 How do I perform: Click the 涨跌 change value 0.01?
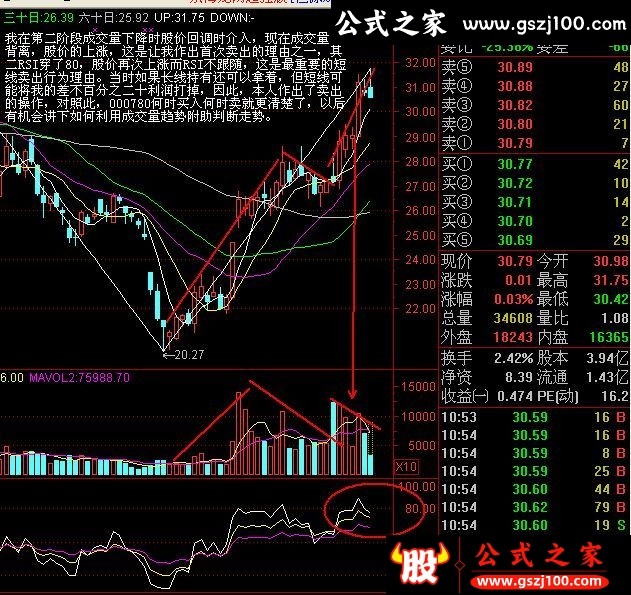tap(519, 280)
